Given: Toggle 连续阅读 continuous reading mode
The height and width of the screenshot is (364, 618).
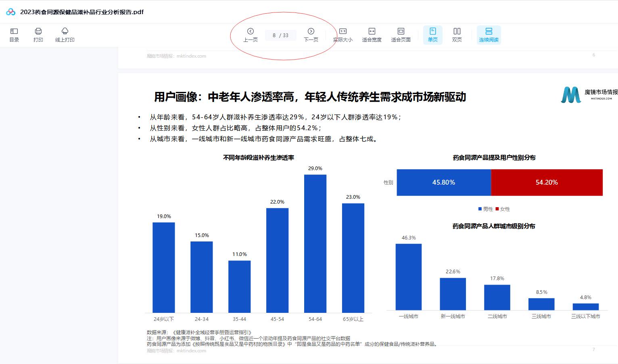Looking at the screenshot, I should (489, 35).
